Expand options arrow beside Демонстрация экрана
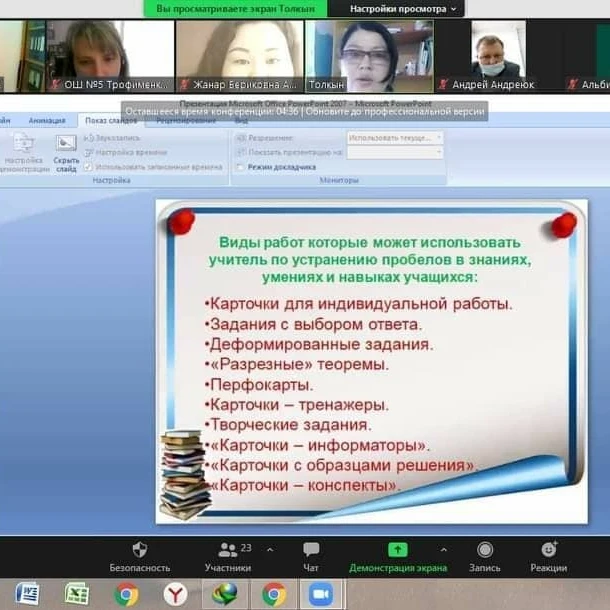610x610 pixels. 443,550
